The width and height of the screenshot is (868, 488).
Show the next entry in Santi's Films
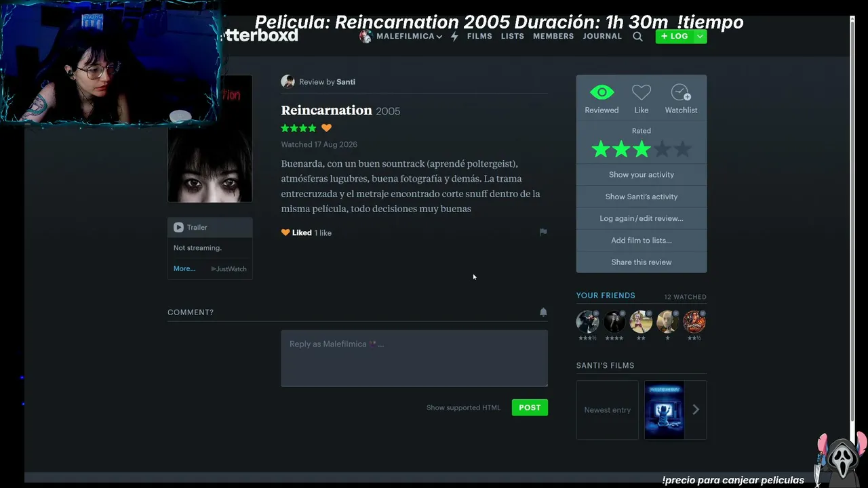[696, 409]
